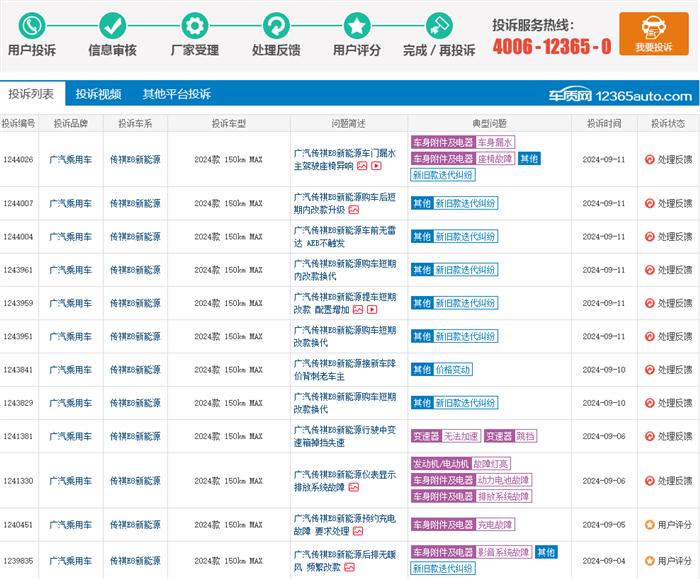Screen dimensions: 700x579
Task: Click 新旧款迭代纠纷 tag in row 1243951
Action: [x=466, y=336]
